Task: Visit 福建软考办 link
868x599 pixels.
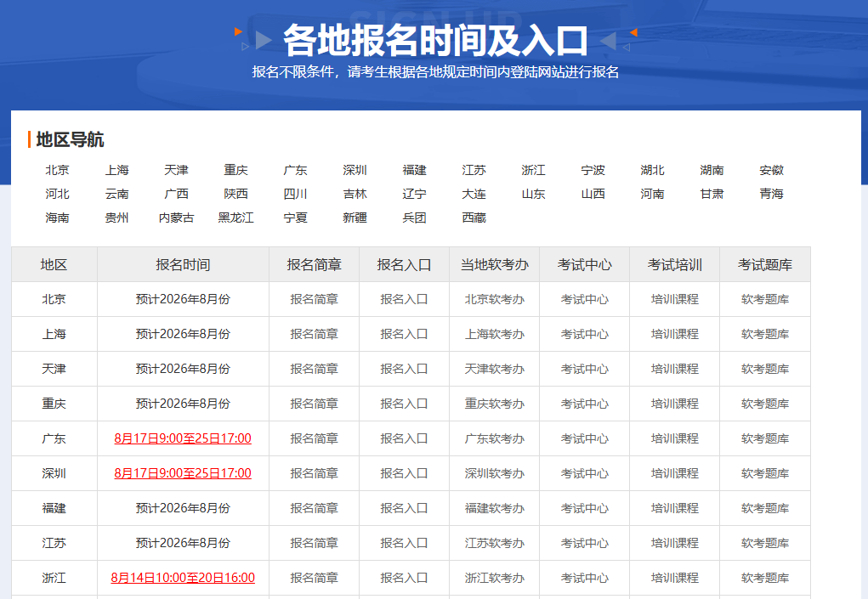Action: pos(494,508)
